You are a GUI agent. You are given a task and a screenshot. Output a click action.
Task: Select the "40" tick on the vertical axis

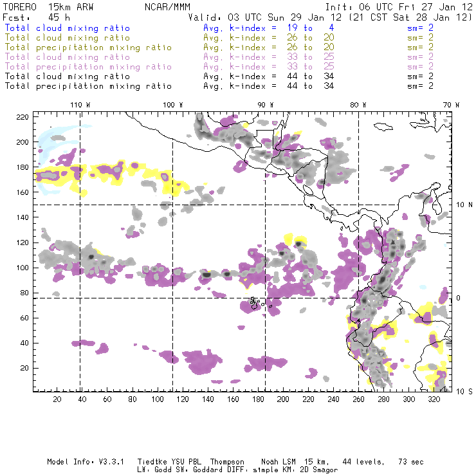(24, 343)
